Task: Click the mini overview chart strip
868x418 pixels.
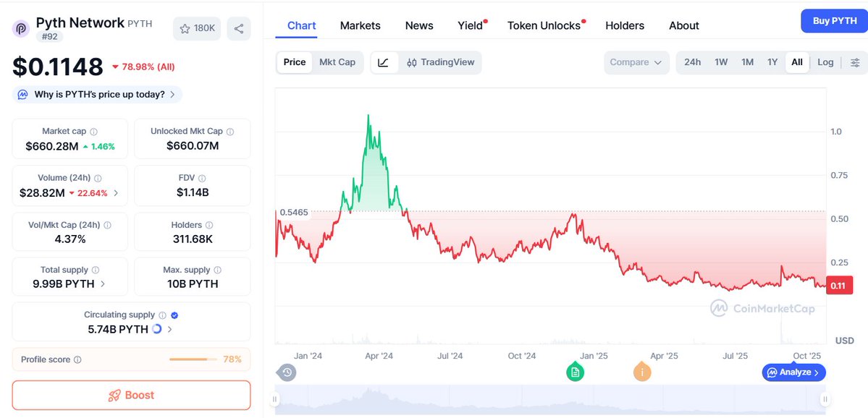Action: (550, 400)
